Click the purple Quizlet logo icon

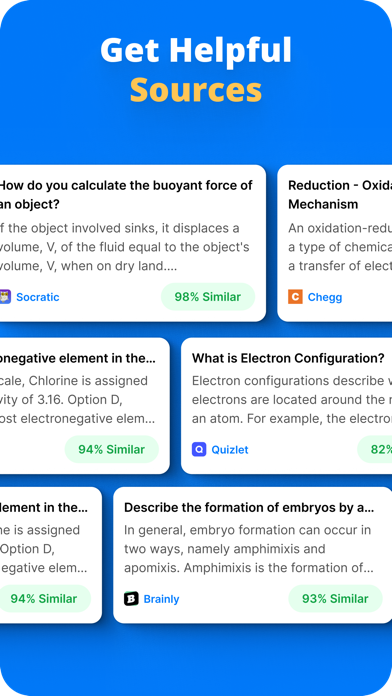pos(199,450)
